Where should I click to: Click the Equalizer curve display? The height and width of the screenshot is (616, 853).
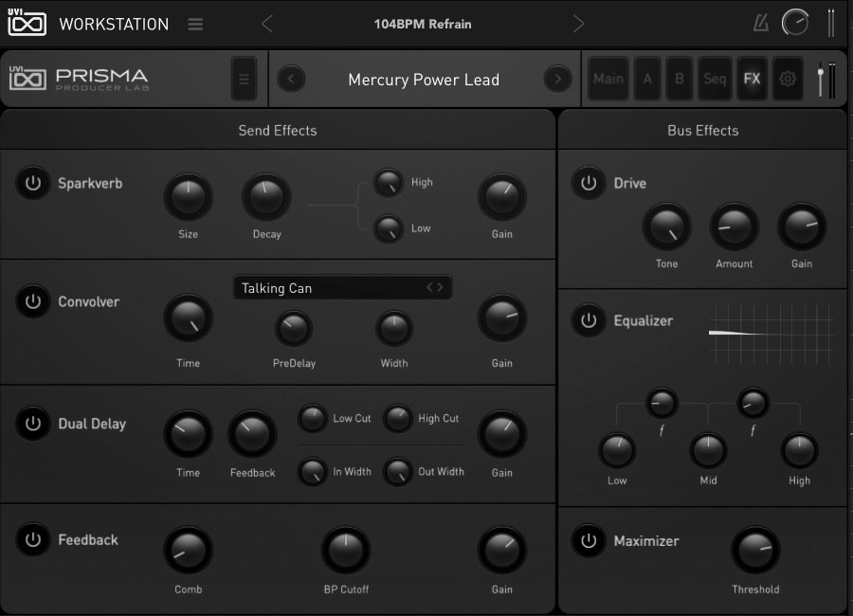pos(771,333)
